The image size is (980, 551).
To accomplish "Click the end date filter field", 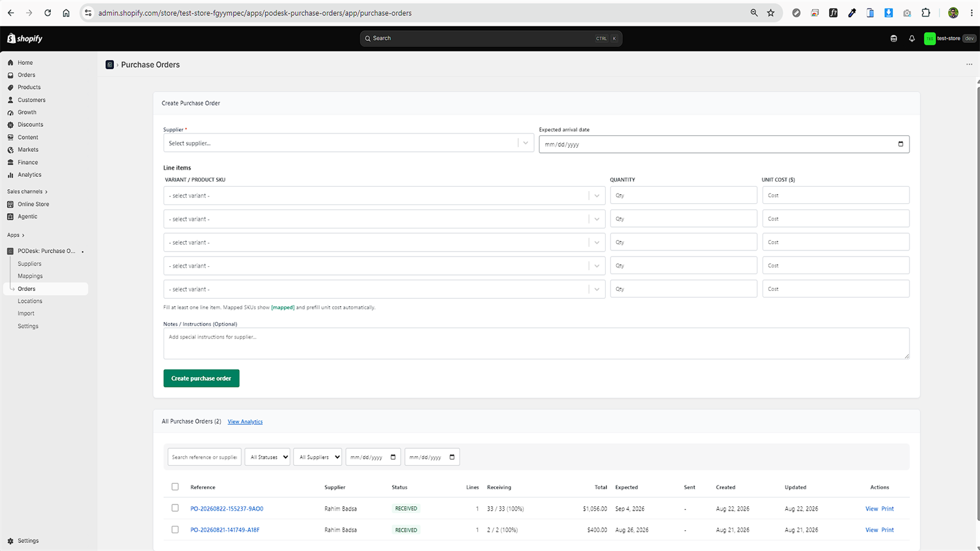I will coord(432,457).
